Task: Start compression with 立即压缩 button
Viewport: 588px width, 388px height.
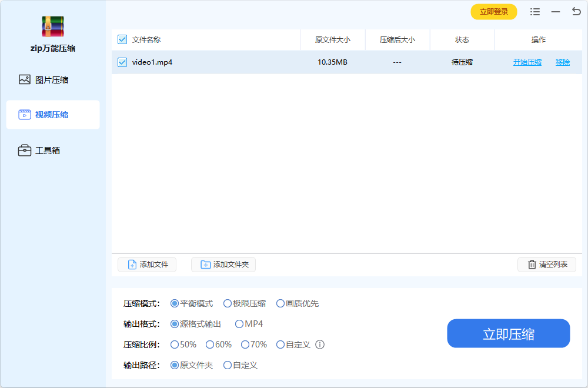Action: pyautogui.click(x=509, y=334)
